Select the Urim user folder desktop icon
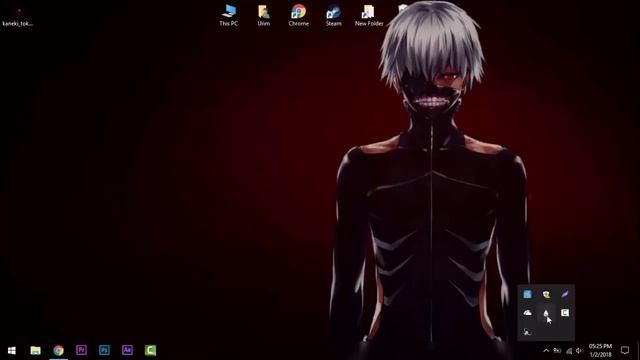640x360 pixels. pyautogui.click(x=264, y=16)
